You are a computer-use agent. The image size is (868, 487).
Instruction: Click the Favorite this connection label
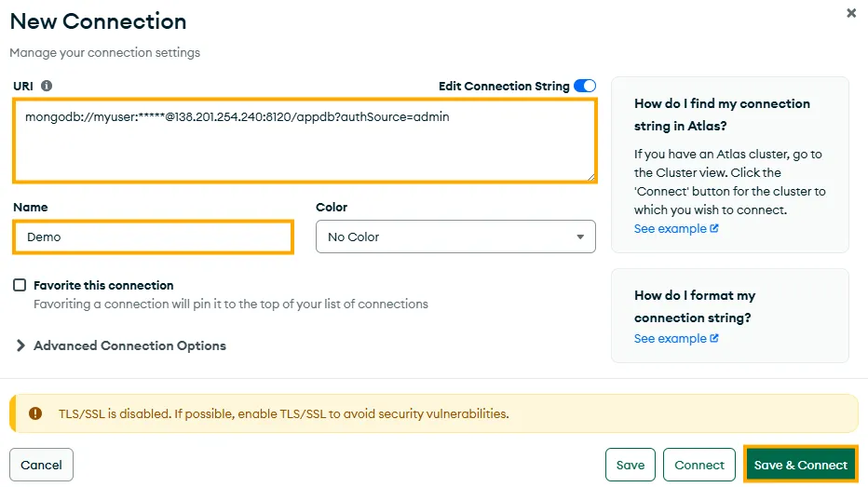coord(103,285)
